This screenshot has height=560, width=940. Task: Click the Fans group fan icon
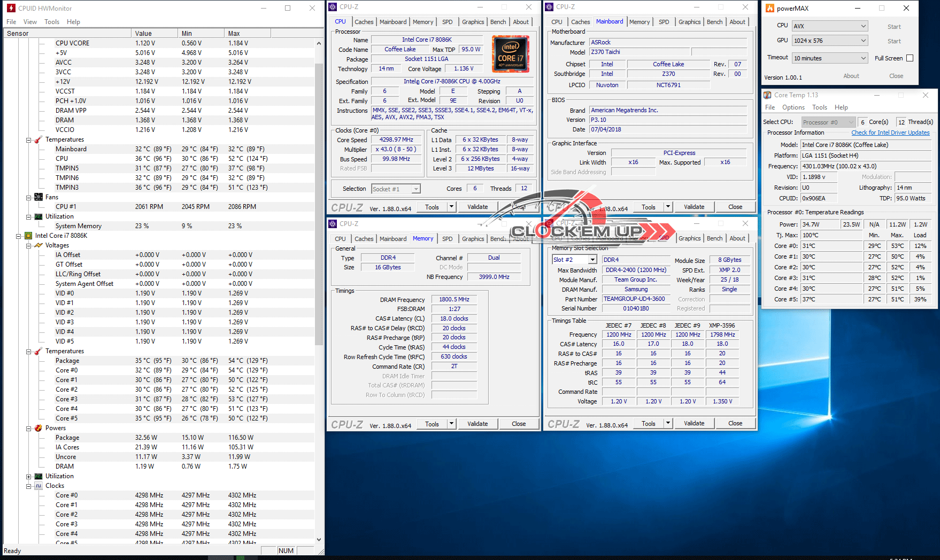[x=38, y=197]
